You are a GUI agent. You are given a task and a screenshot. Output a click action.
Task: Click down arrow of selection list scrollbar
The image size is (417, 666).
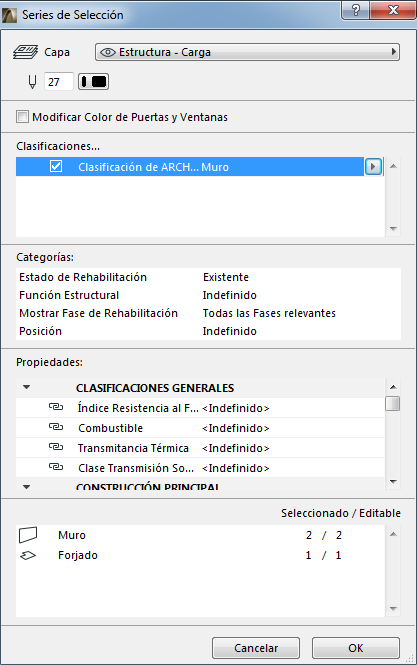(393, 608)
